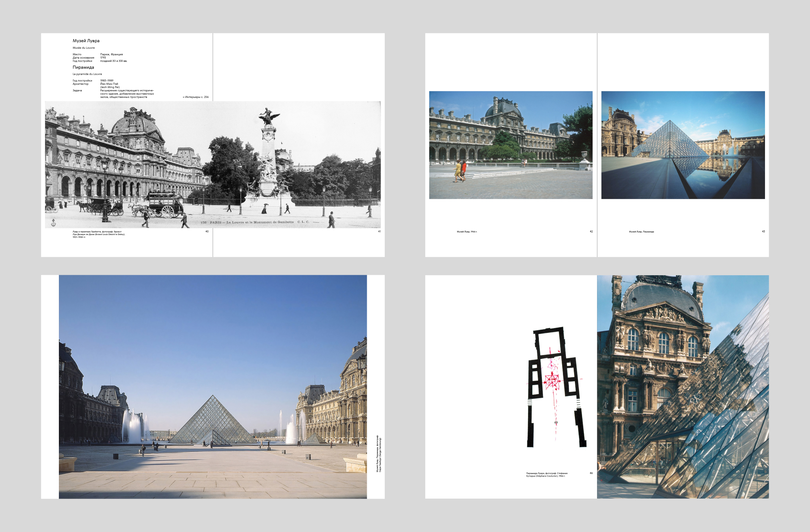This screenshot has width=810, height=532.
Task: Select the 'Музей Лувра, 1966 г.' caption
Action: 467,232
